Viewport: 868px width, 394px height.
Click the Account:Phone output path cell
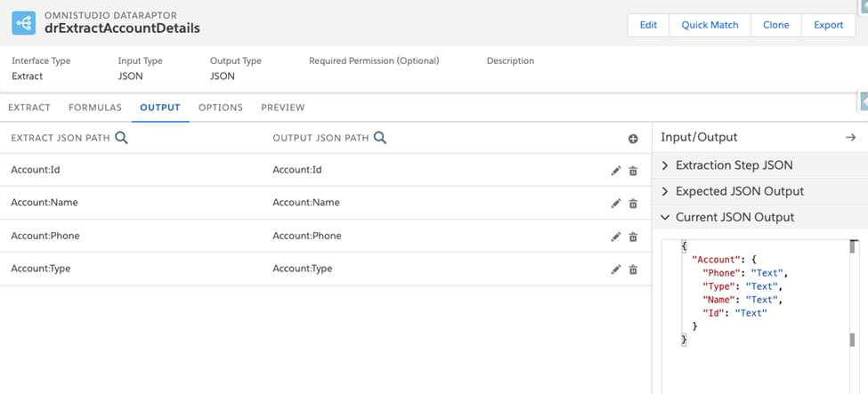point(307,236)
